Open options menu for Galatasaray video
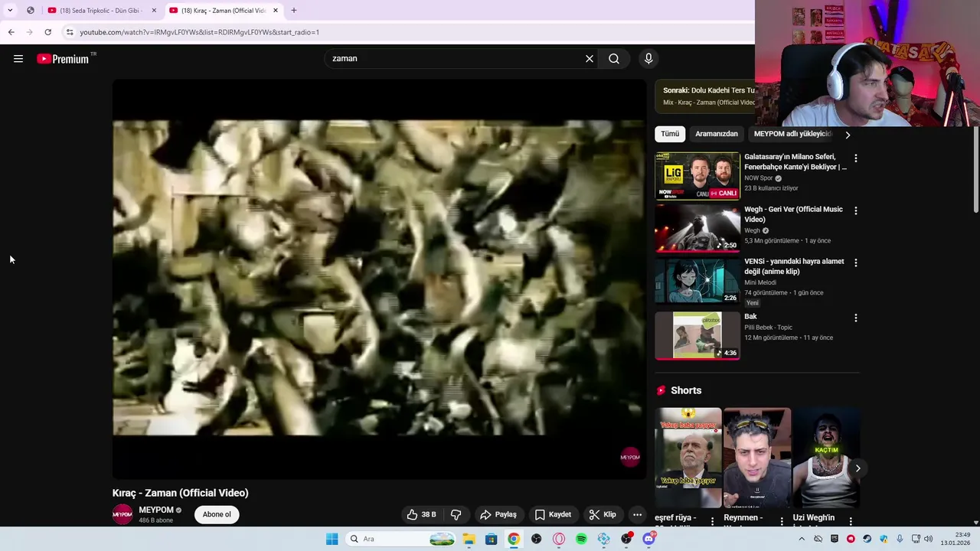Viewport: 980px width, 551px height. (x=856, y=158)
